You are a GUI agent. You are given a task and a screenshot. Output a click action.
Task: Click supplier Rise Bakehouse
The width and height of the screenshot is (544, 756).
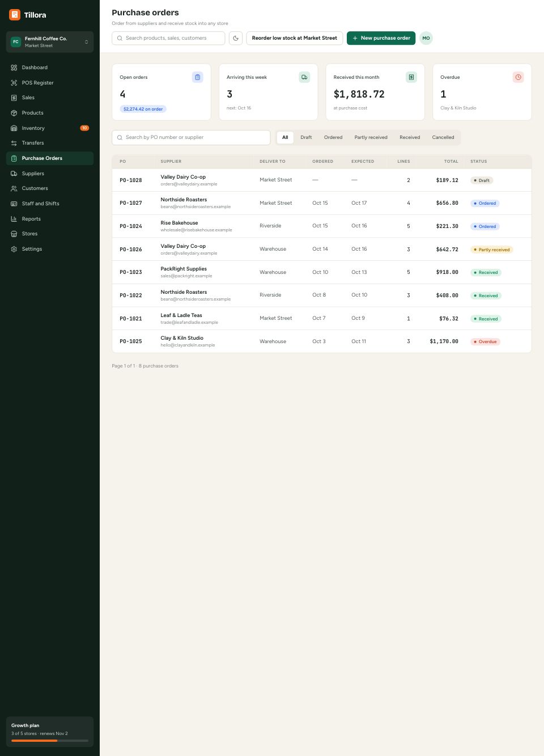pos(179,223)
